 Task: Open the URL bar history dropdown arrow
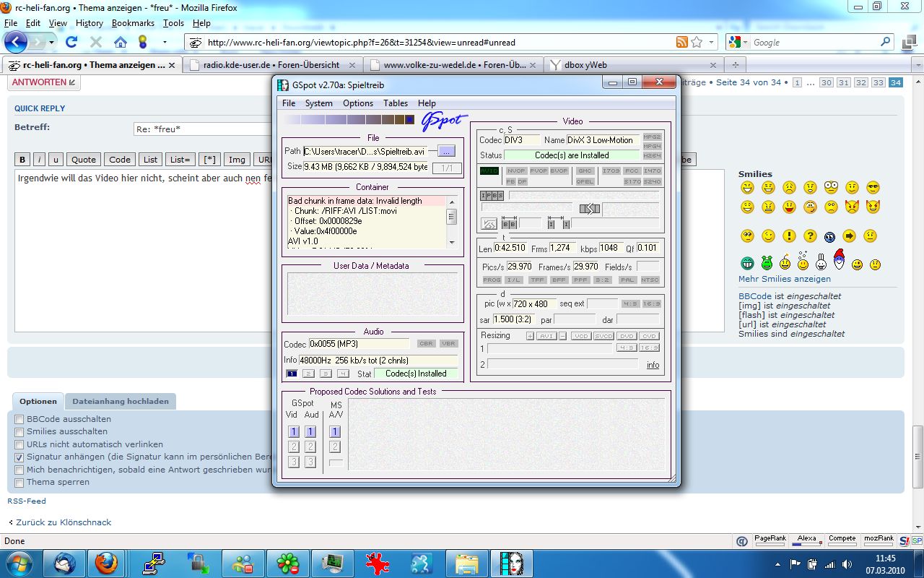pyautogui.click(x=711, y=42)
